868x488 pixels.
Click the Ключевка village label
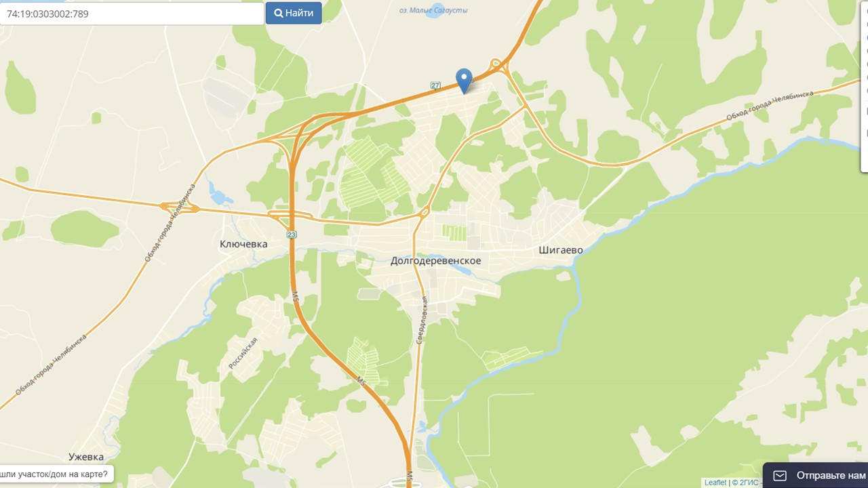coord(243,244)
